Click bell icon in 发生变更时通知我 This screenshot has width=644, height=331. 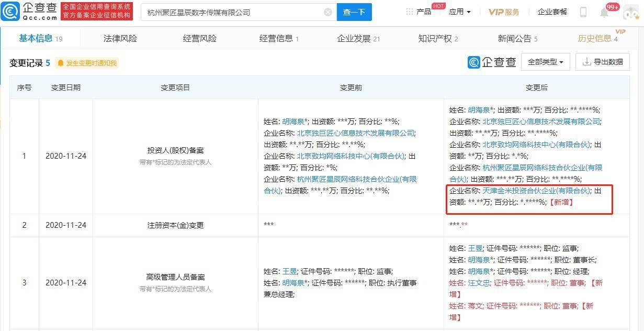(x=61, y=63)
